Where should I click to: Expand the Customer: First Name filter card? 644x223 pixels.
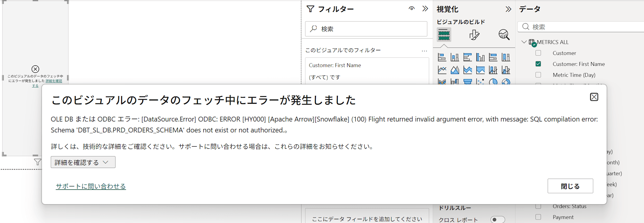pyautogui.click(x=367, y=71)
